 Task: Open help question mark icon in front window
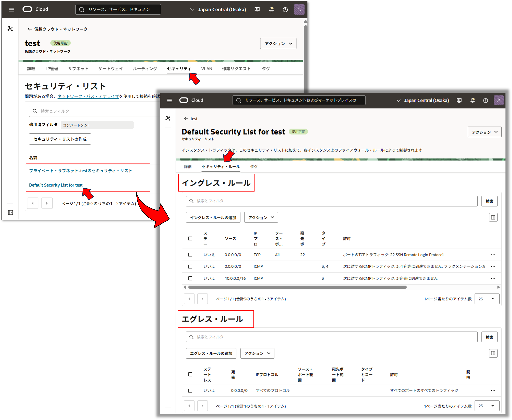[x=485, y=100]
